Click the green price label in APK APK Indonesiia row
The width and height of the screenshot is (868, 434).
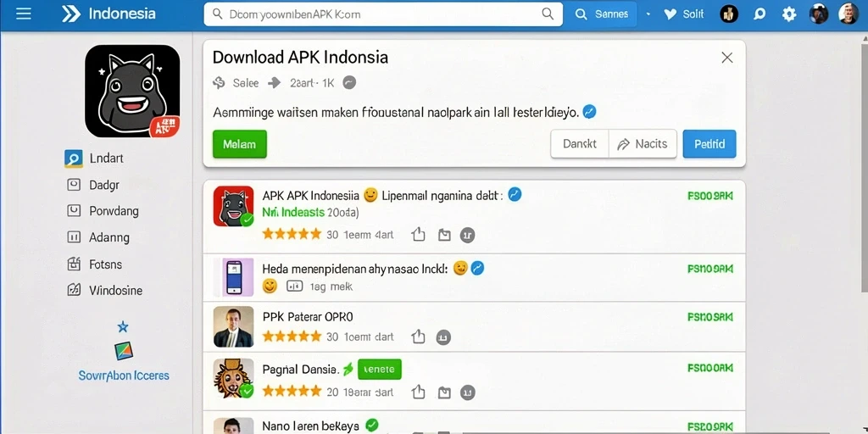click(x=710, y=196)
